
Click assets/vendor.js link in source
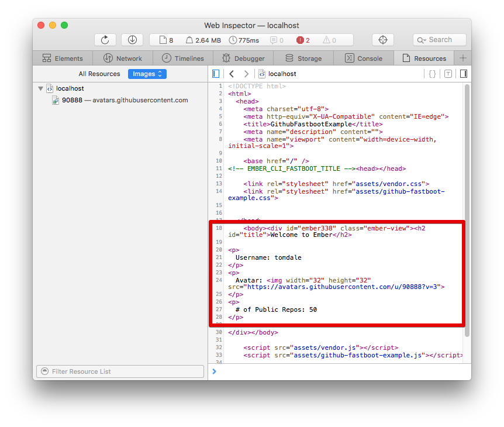click(x=325, y=347)
